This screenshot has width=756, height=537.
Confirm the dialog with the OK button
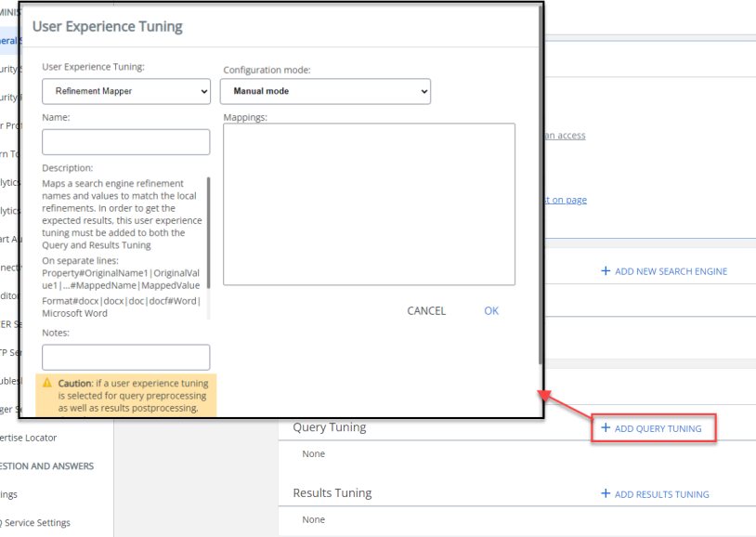click(x=491, y=311)
